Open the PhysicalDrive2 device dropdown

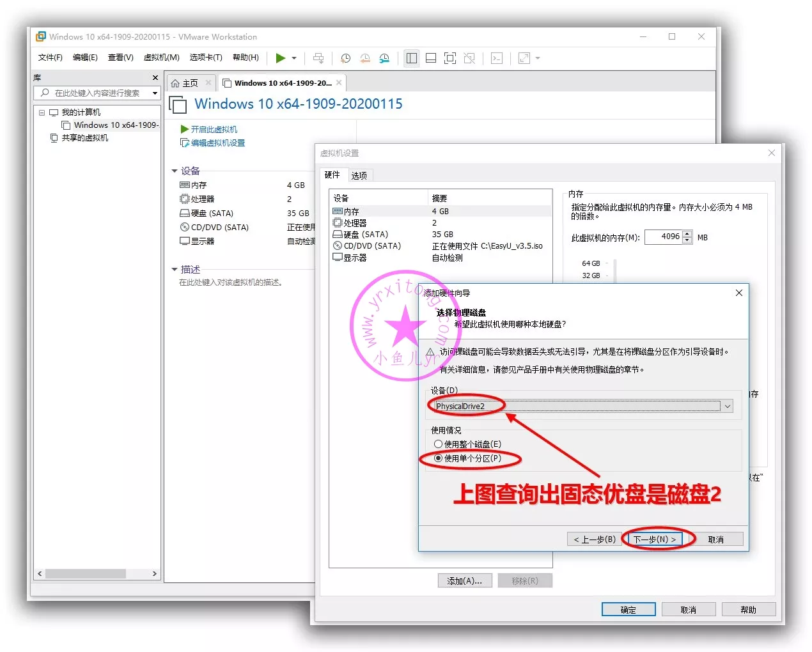[x=727, y=407]
